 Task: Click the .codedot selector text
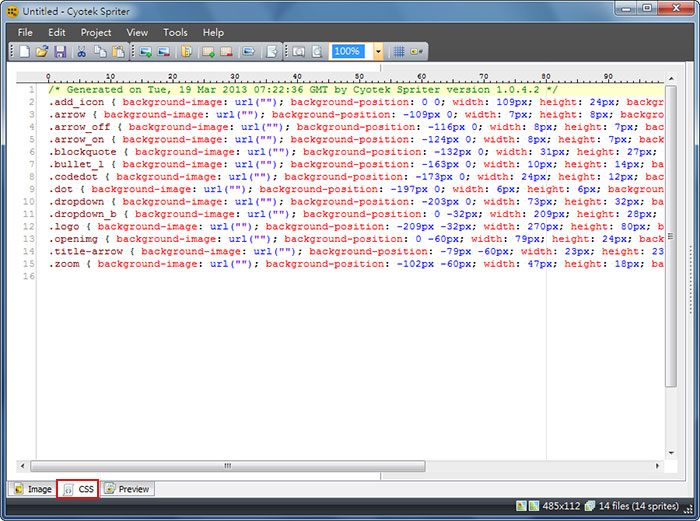[73, 177]
